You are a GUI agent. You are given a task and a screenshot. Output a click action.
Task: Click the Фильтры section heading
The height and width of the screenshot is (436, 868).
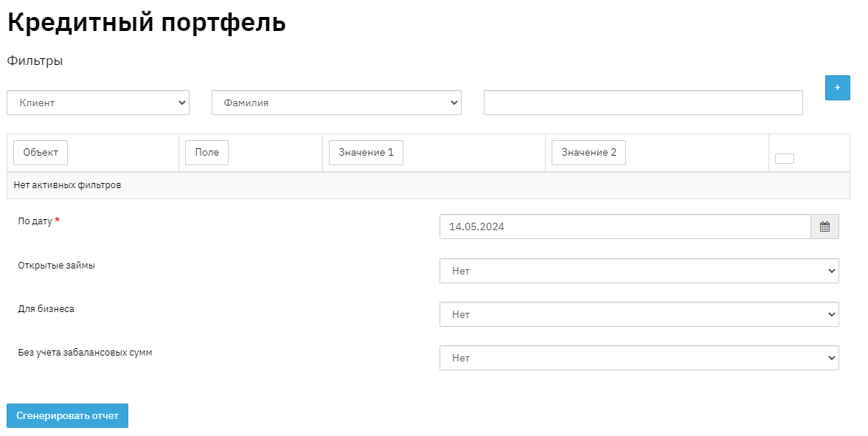[35, 61]
